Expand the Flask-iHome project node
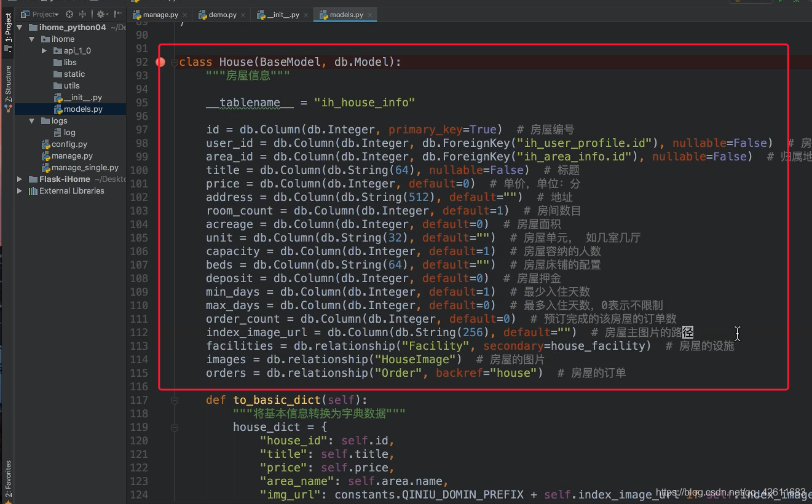This screenshot has width=812, height=504. pyautogui.click(x=20, y=179)
